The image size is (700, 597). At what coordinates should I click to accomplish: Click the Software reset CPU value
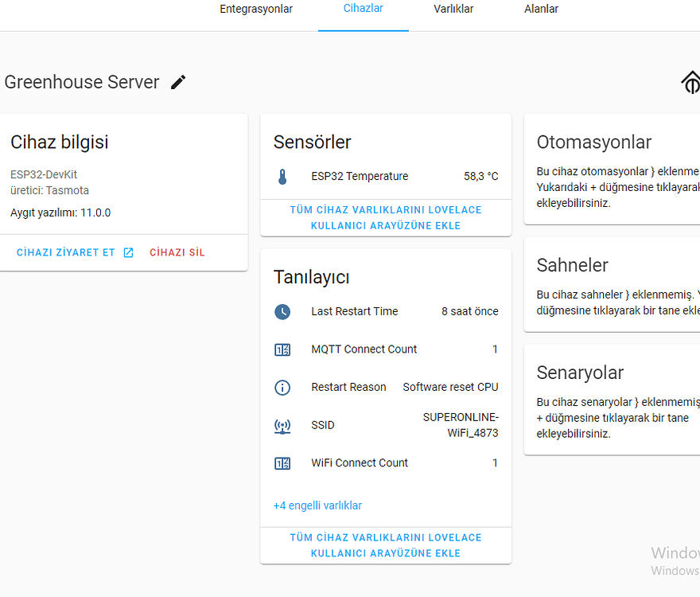[450, 388]
